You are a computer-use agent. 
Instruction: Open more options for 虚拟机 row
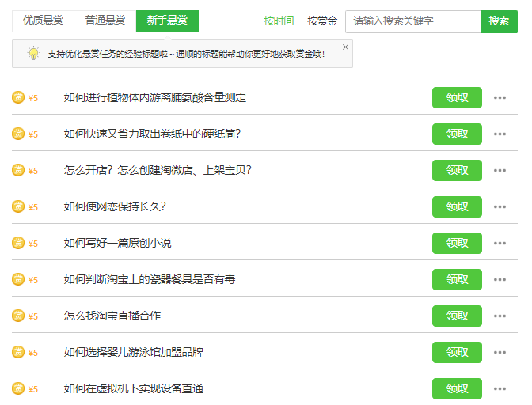click(x=500, y=388)
